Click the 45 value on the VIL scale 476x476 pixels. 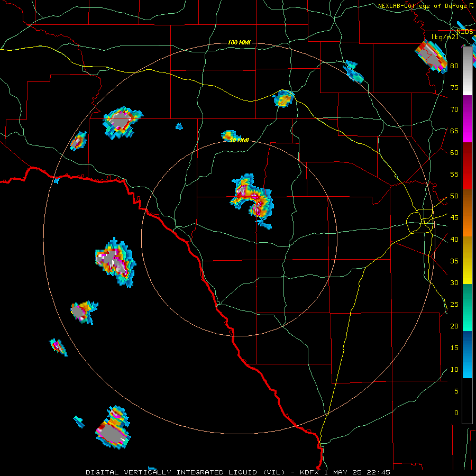coord(454,218)
